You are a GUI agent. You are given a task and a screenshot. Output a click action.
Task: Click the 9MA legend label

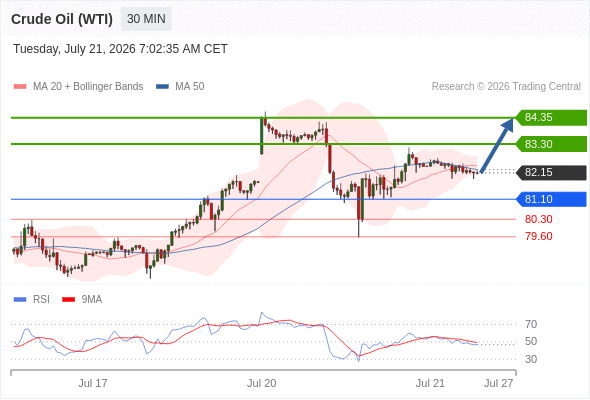click(x=92, y=300)
